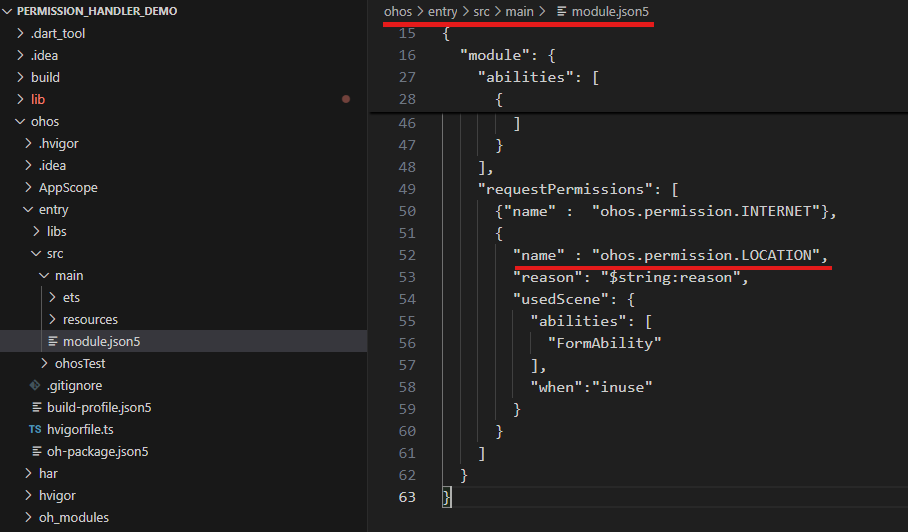The image size is (908, 532).
Task: Click the "$string:reason" value
Action: click(x=671, y=277)
